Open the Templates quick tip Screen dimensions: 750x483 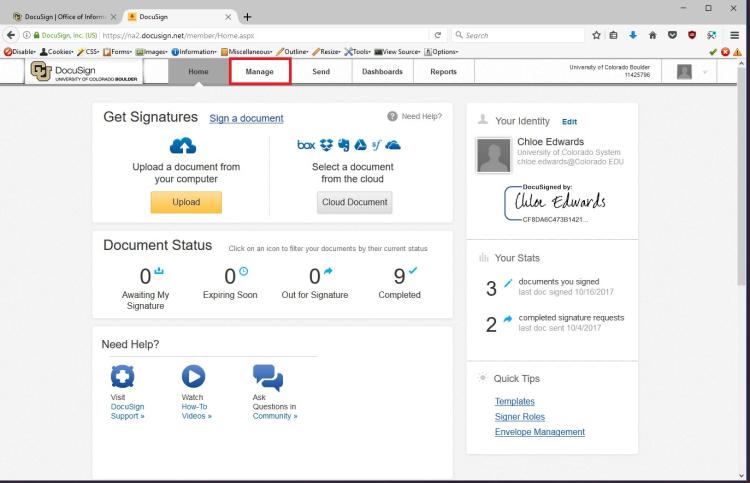515,401
